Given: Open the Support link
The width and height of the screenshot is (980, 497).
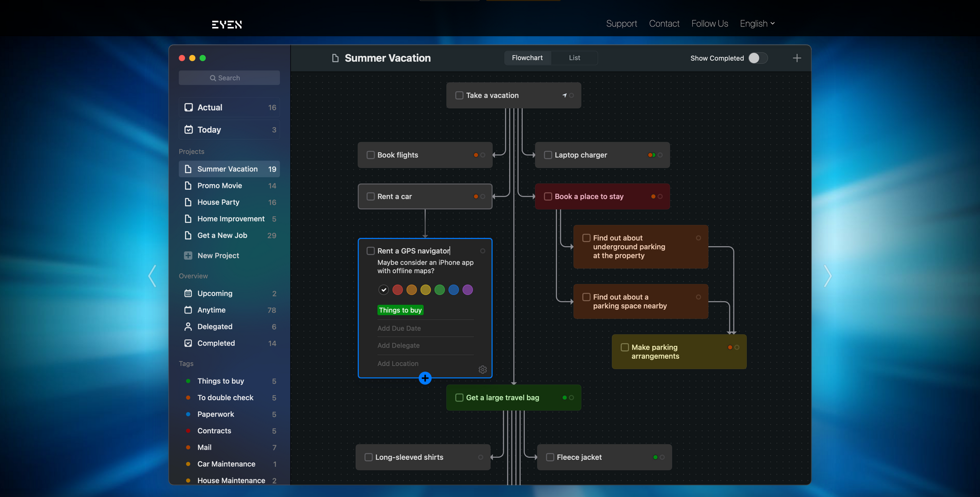Looking at the screenshot, I should pyautogui.click(x=621, y=24).
